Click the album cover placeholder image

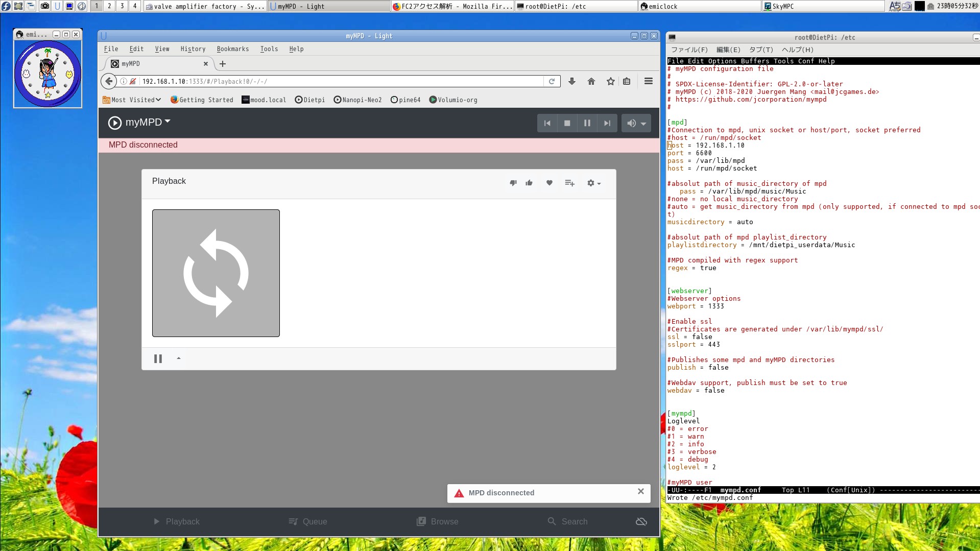216,273
